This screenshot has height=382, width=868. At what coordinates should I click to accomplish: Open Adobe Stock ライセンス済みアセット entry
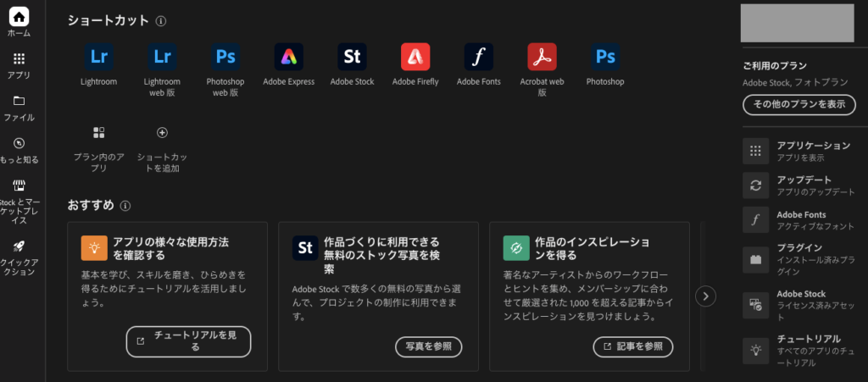(x=800, y=306)
